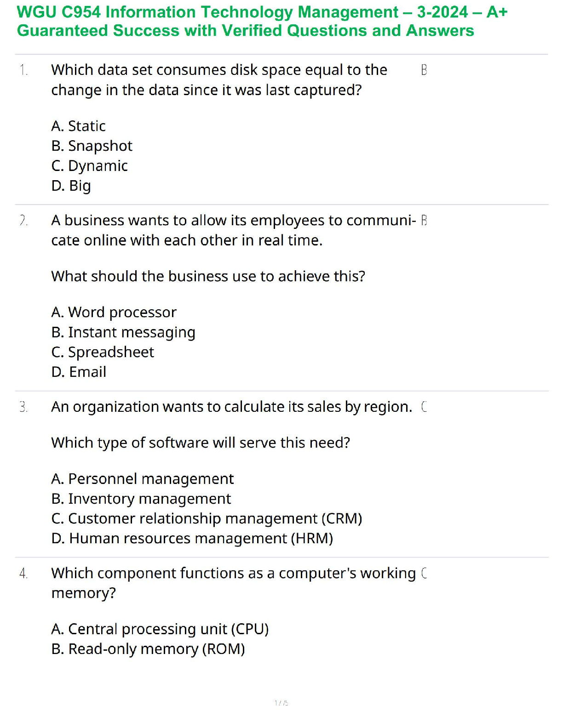Choose 'B. Inventory management' option

pyautogui.click(x=141, y=499)
